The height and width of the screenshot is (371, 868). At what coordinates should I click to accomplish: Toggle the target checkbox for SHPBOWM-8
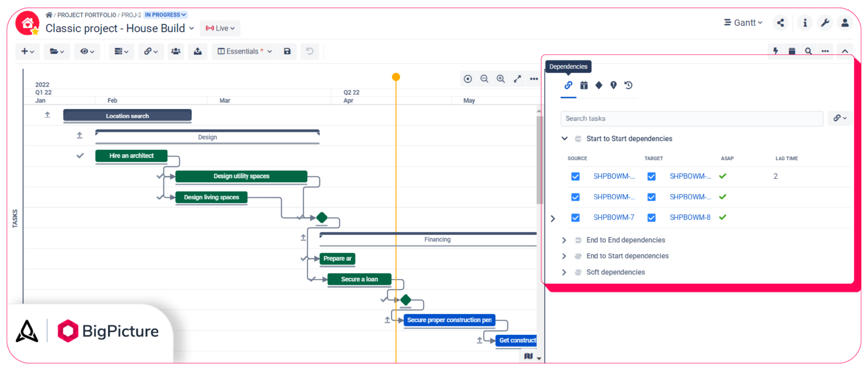point(651,217)
